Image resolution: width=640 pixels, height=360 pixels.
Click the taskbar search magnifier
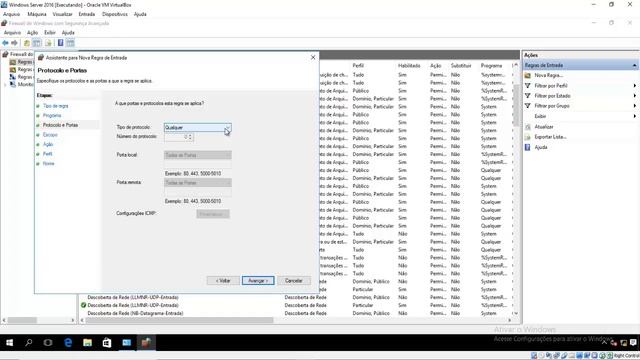29,343
